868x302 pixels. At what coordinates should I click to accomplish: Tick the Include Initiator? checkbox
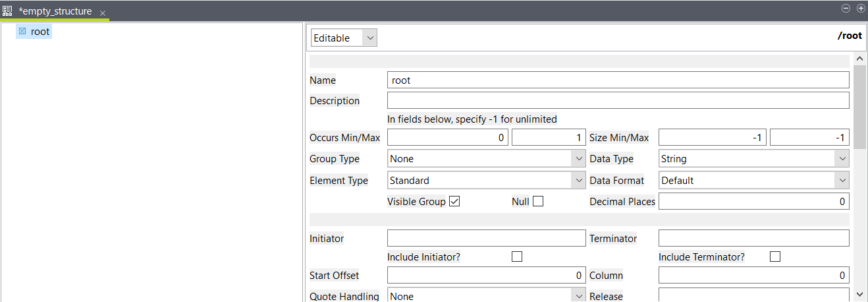pyautogui.click(x=517, y=257)
